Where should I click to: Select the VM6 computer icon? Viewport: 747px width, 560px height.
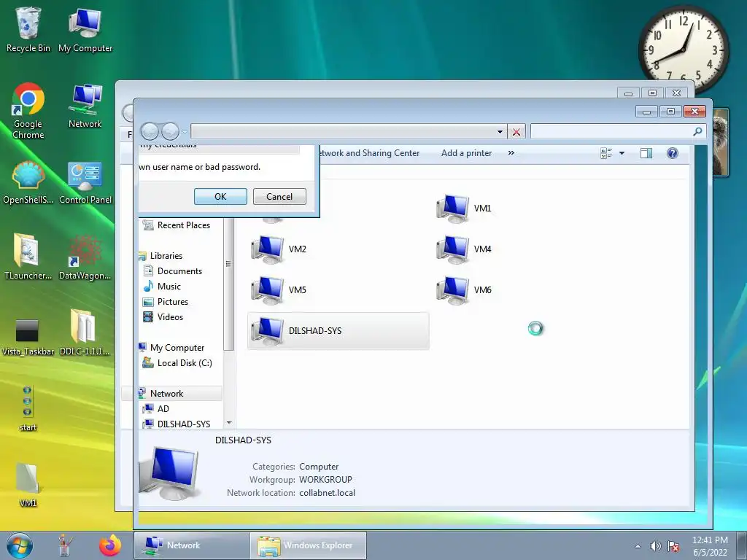click(464, 290)
